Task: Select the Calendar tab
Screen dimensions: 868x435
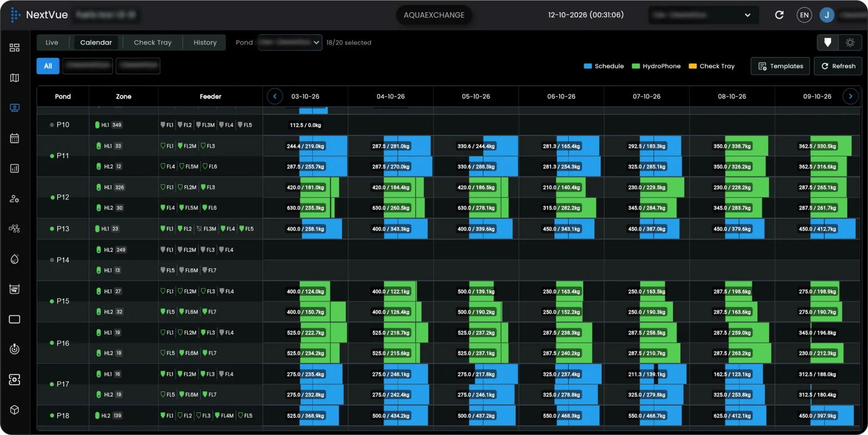Action: pos(96,42)
